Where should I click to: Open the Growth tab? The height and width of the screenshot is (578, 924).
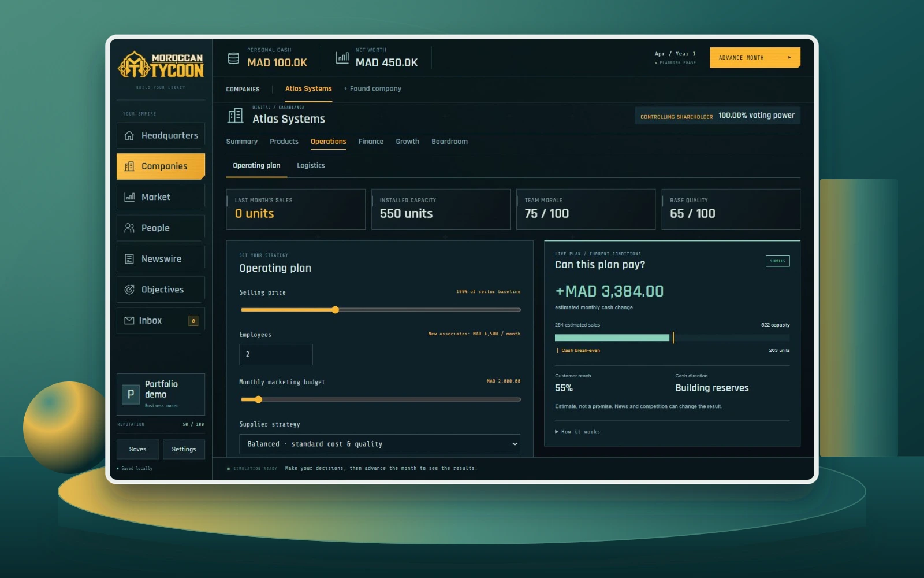pyautogui.click(x=407, y=142)
